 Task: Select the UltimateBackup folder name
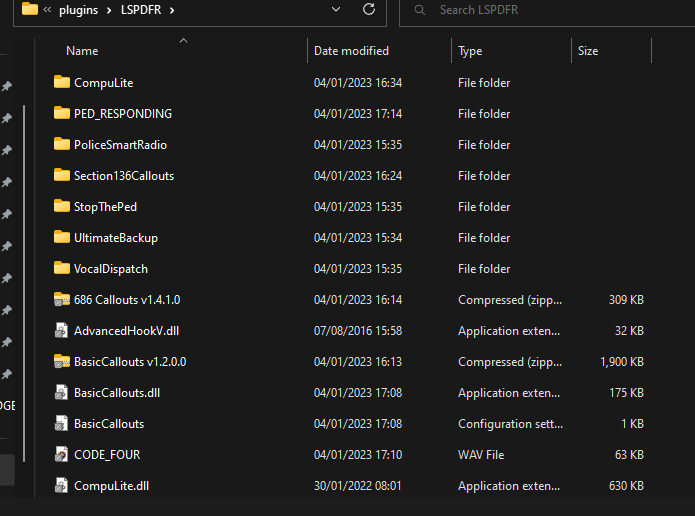(x=116, y=238)
